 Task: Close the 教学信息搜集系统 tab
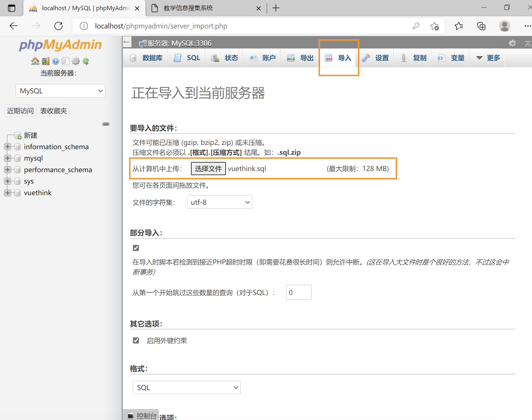tap(258, 8)
